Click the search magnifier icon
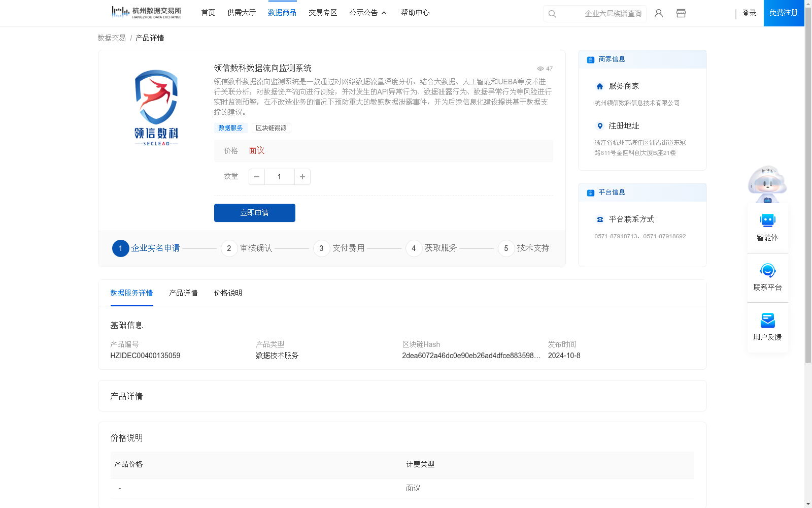 pyautogui.click(x=552, y=14)
